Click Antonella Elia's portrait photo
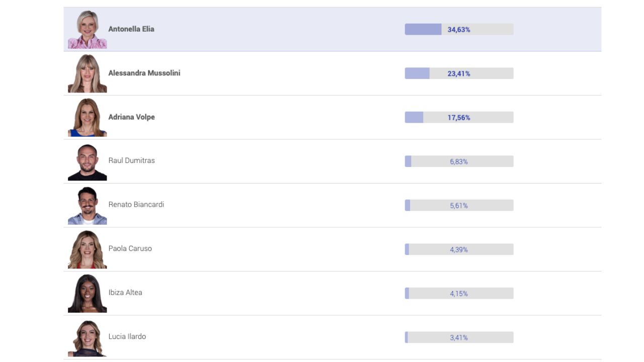The width and height of the screenshot is (644, 362). tap(88, 30)
